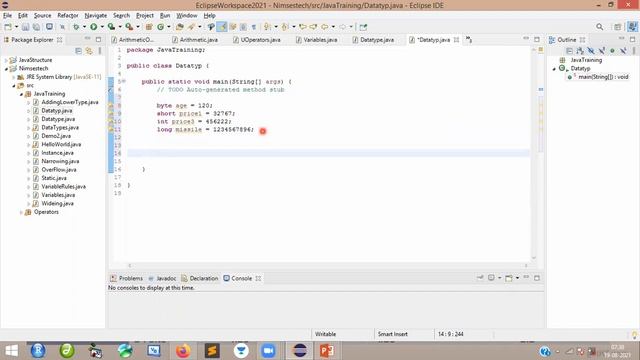Toggle the Pin Console icon

pos(480,278)
